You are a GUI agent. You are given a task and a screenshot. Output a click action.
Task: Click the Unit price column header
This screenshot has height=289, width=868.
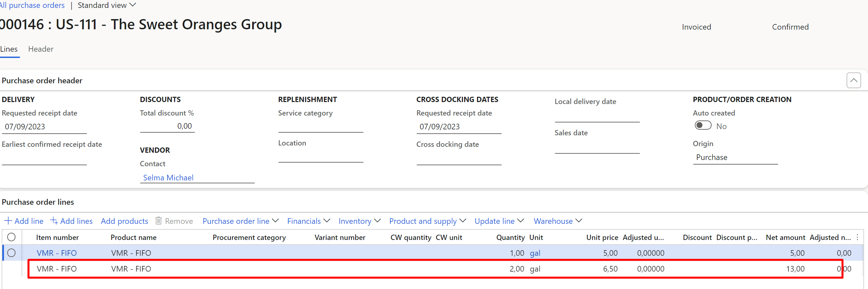(602, 237)
